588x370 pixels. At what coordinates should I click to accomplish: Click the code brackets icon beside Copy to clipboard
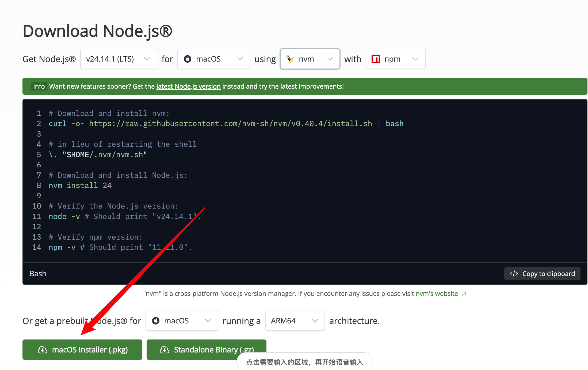click(x=514, y=274)
